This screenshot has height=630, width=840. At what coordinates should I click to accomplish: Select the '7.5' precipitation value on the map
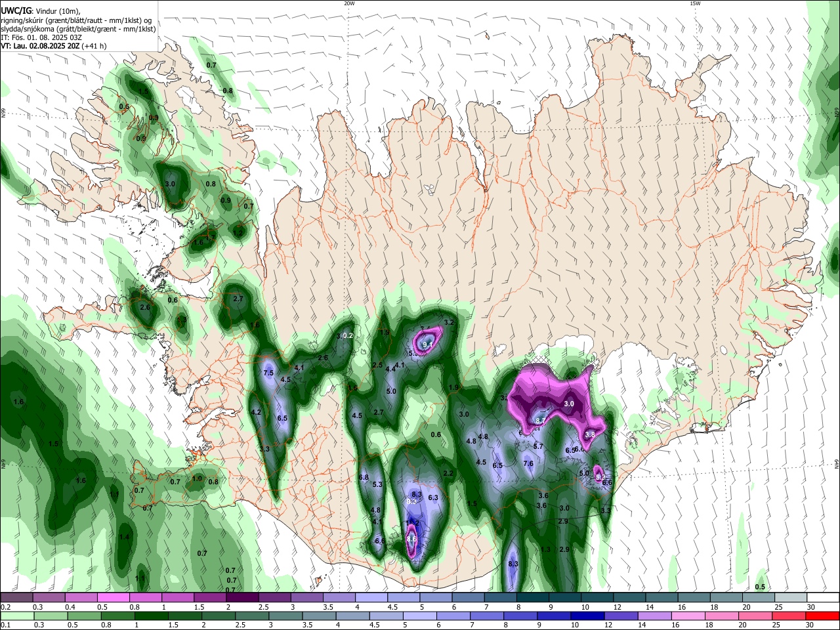[268, 373]
